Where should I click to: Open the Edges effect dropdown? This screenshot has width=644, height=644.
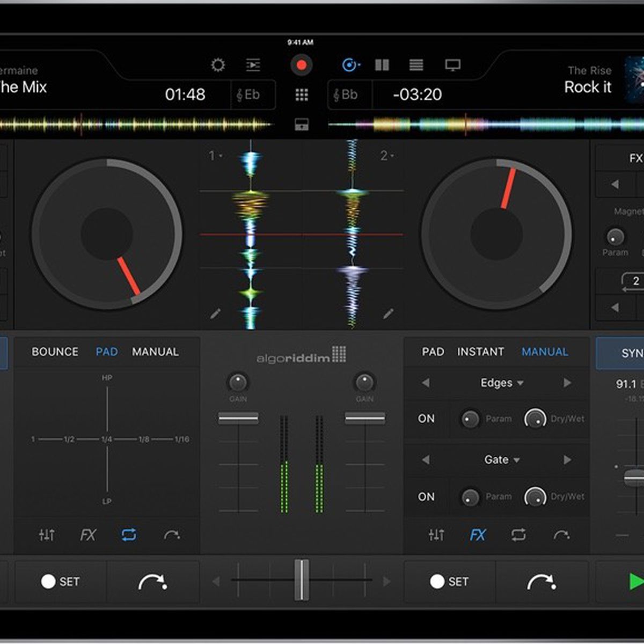click(x=501, y=383)
